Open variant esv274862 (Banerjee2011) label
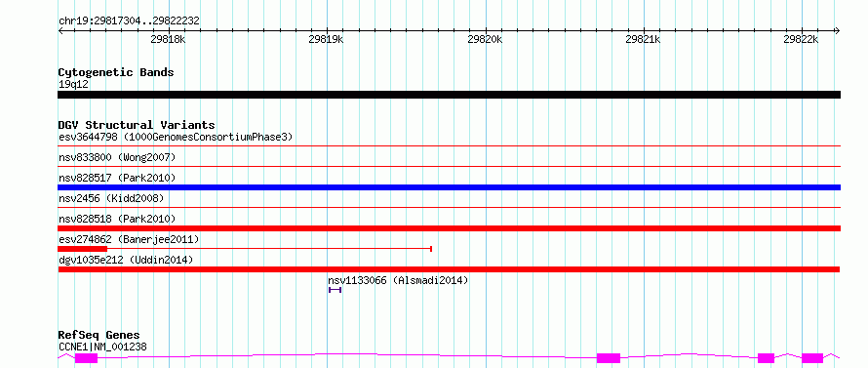 (x=129, y=239)
